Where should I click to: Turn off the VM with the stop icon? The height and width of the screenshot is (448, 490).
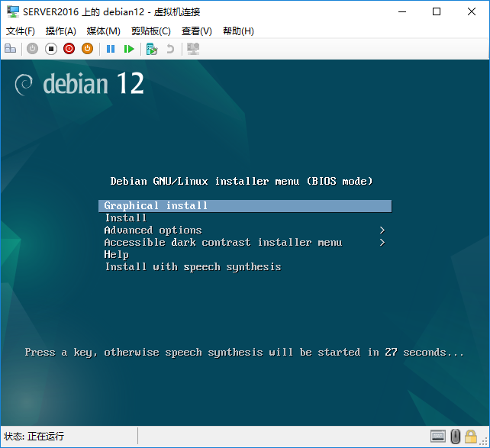(51, 49)
